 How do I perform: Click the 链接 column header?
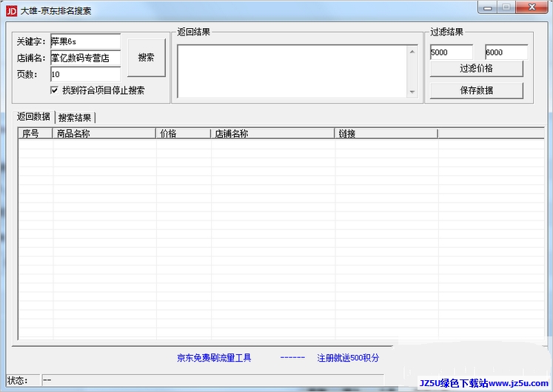[x=386, y=134]
